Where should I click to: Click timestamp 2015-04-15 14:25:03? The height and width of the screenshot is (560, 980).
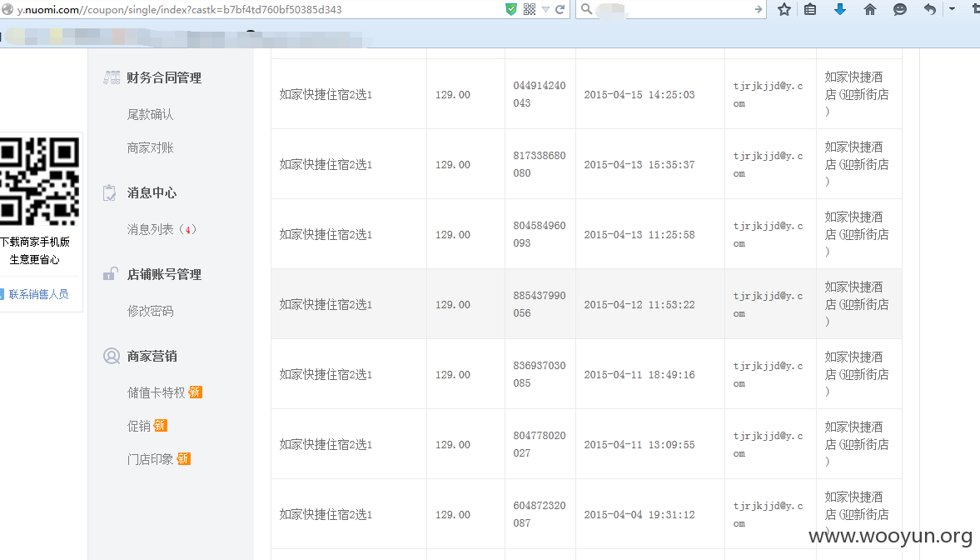[x=639, y=94]
